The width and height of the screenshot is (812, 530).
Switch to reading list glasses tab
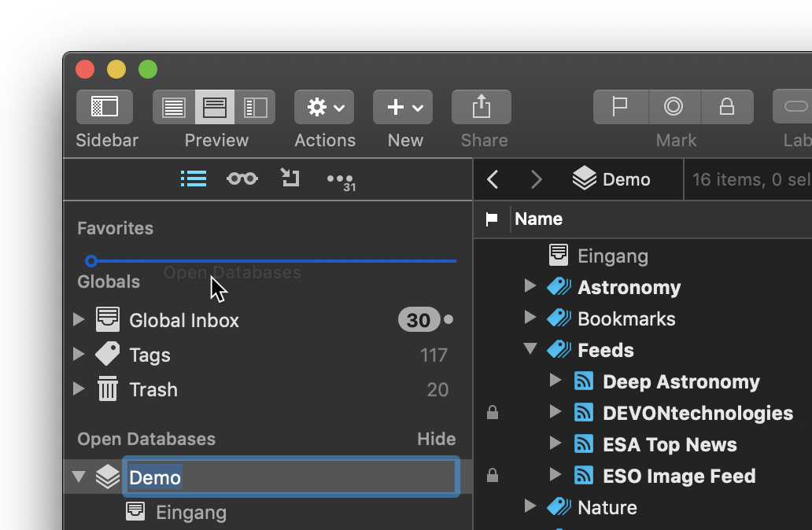tap(242, 179)
